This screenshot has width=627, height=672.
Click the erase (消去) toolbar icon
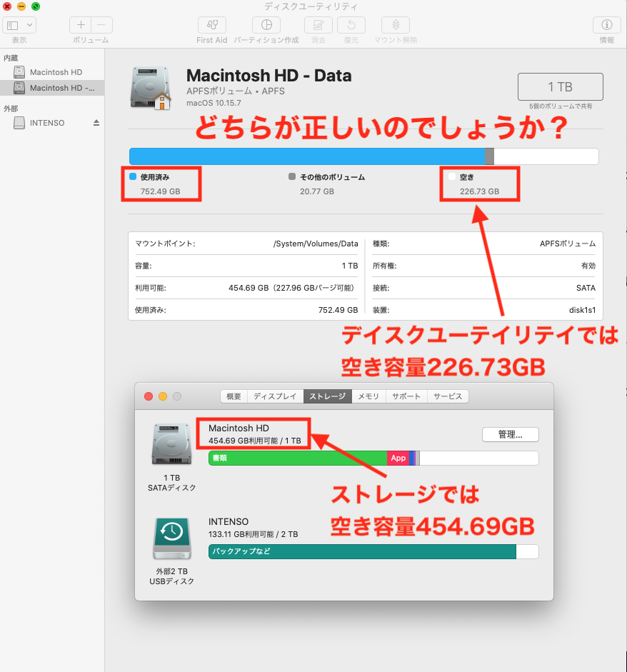(318, 25)
